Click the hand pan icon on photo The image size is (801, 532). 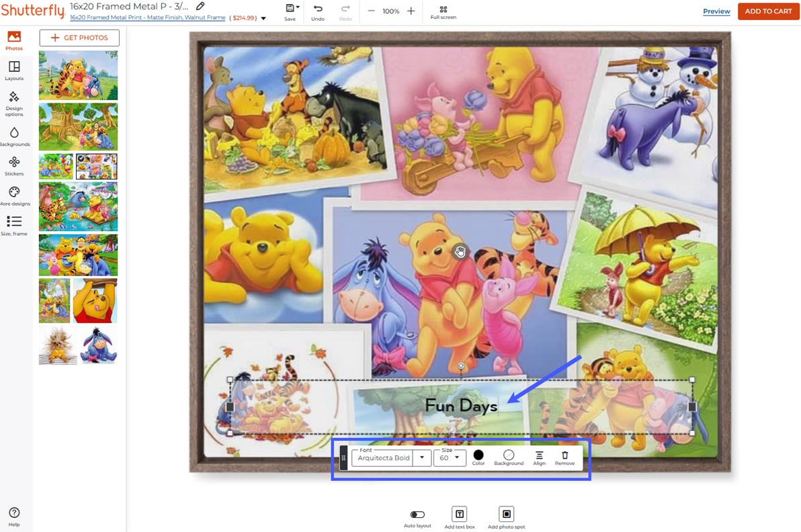pyautogui.click(x=460, y=251)
